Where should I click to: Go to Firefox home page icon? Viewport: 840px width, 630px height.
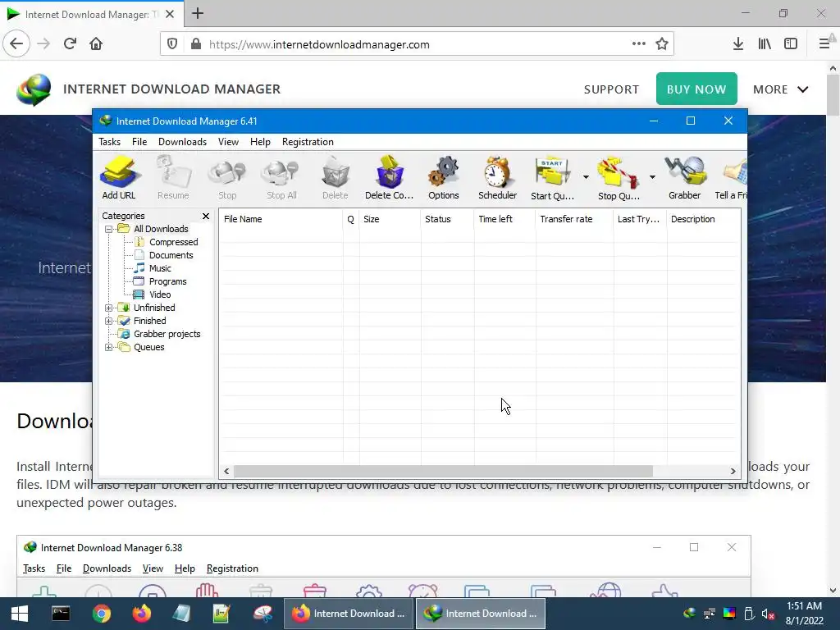tap(96, 44)
